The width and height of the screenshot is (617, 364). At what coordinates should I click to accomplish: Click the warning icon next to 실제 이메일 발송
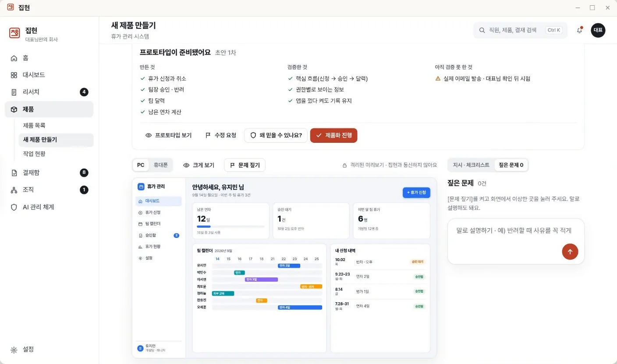pyautogui.click(x=438, y=78)
